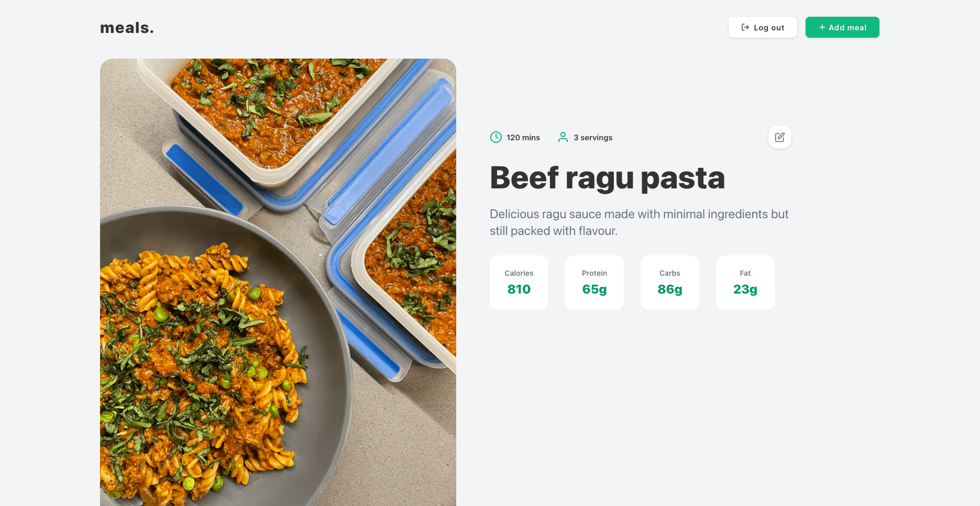The height and width of the screenshot is (506, 980).
Task: Click the person icon beside 3 servings
Action: pos(563,137)
